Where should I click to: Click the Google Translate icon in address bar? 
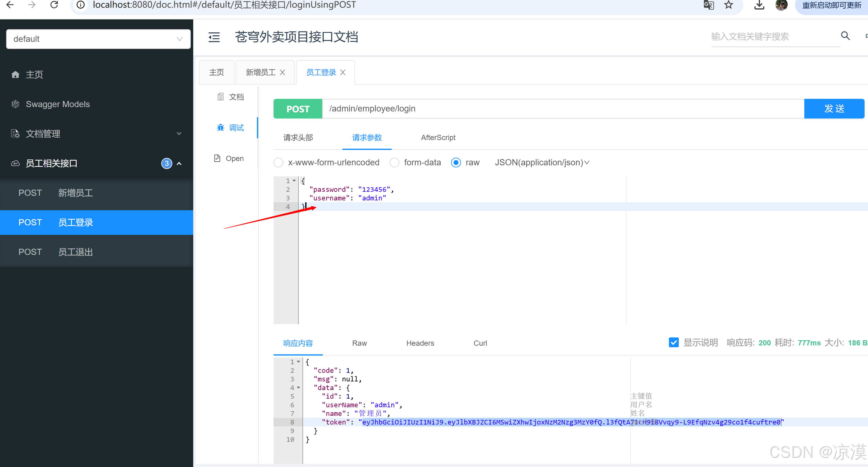tap(709, 5)
